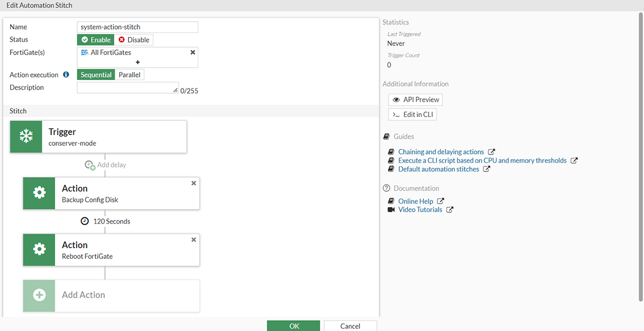Edit the 120 Seconds delay
Image resolution: width=644 pixels, height=331 pixels.
tap(106, 221)
